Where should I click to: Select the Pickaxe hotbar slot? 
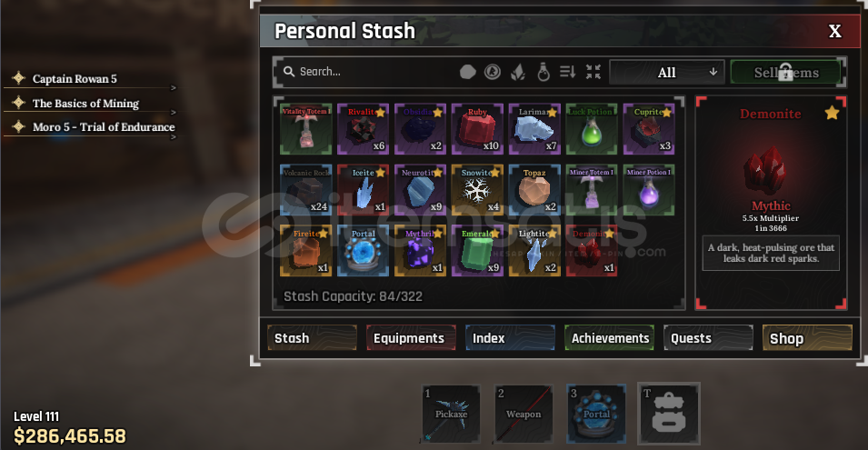pos(451,414)
